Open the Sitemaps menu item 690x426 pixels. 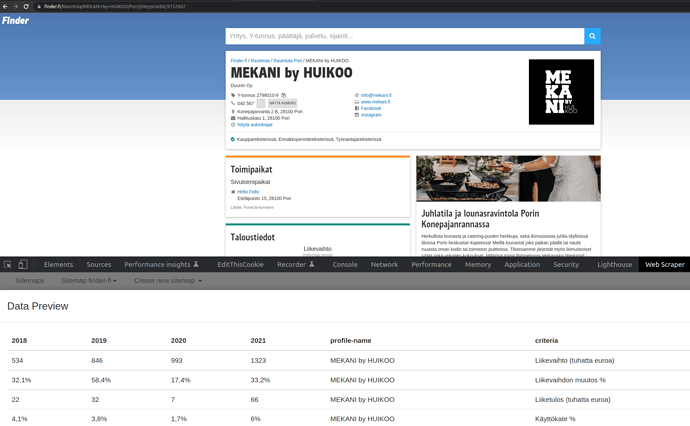[x=30, y=281]
